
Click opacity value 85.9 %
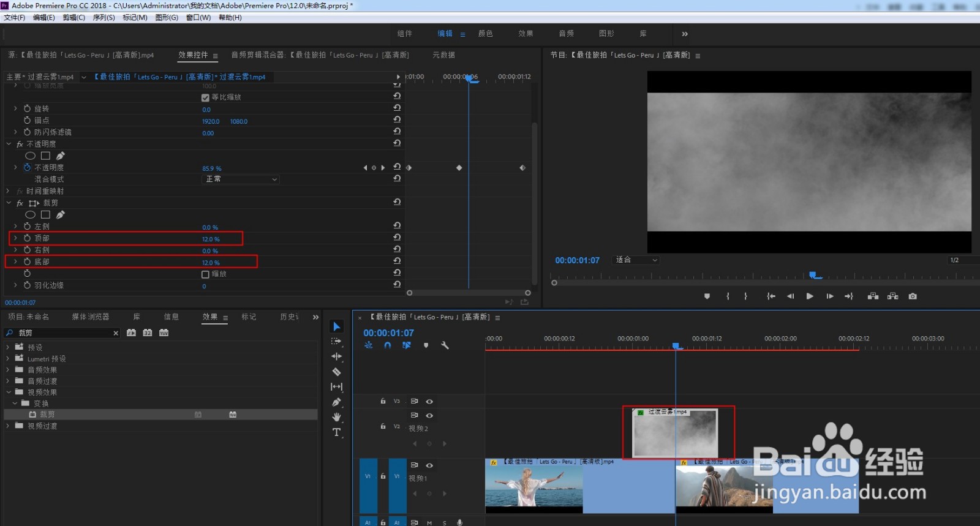(212, 168)
